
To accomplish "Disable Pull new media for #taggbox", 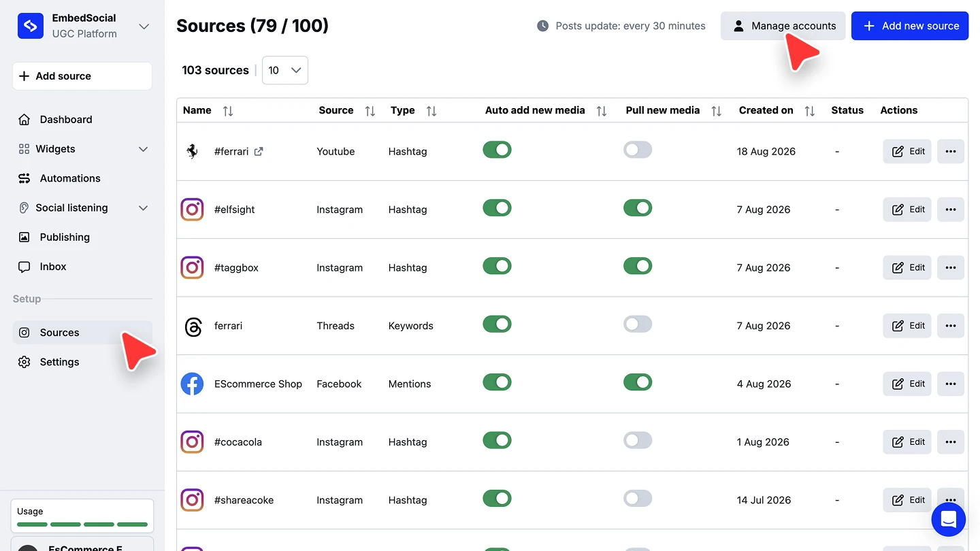I will coord(638,266).
